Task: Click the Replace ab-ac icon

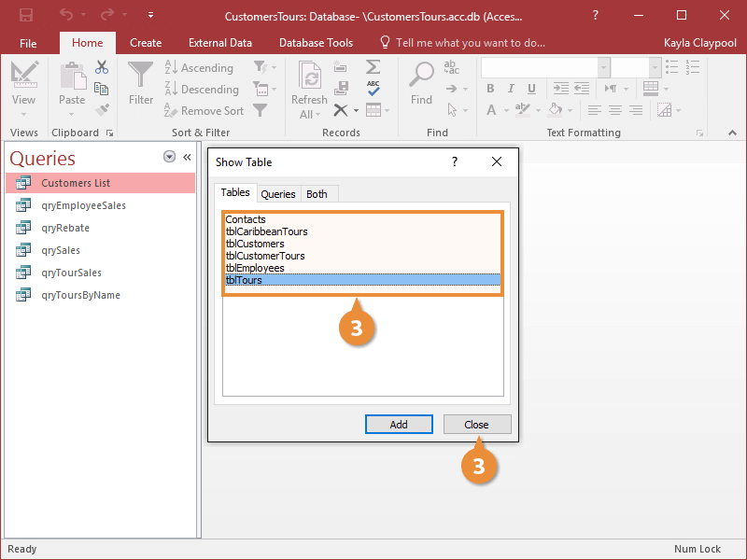Action: click(x=451, y=67)
